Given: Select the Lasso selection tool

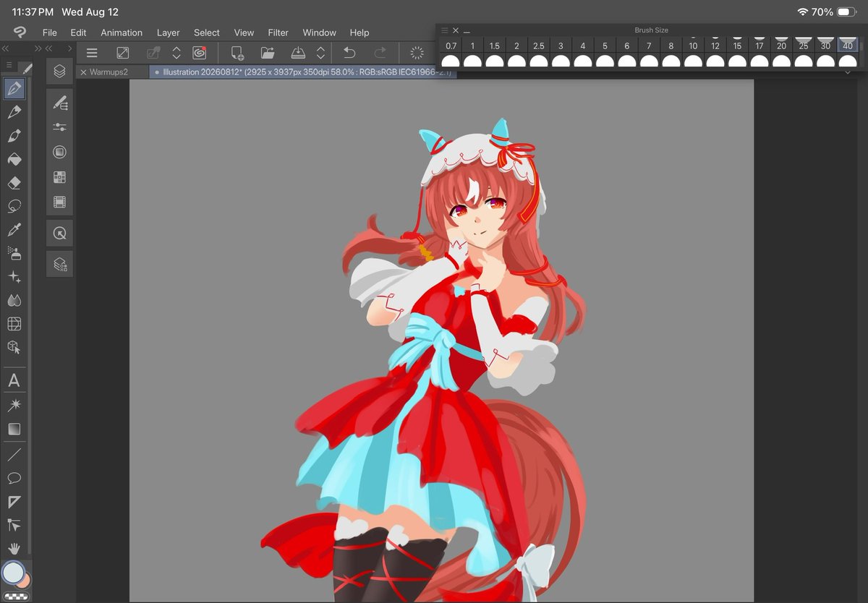Looking at the screenshot, I should coord(14,206).
